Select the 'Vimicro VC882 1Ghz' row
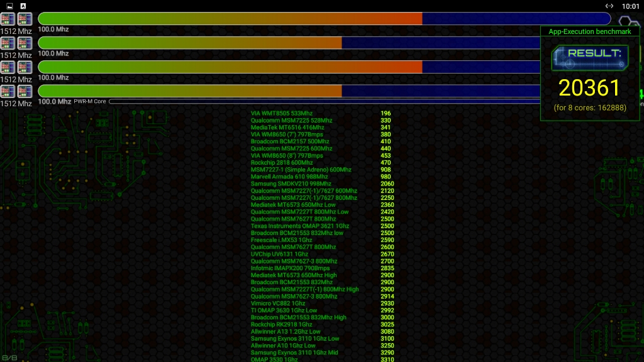Image resolution: width=644 pixels, height=362 pixels. (323, 304)
